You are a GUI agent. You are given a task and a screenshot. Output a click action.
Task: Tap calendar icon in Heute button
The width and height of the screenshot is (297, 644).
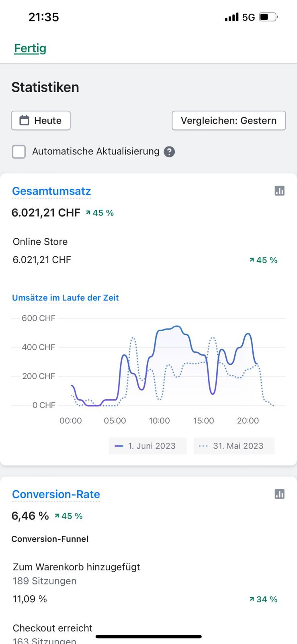[25, 120]
